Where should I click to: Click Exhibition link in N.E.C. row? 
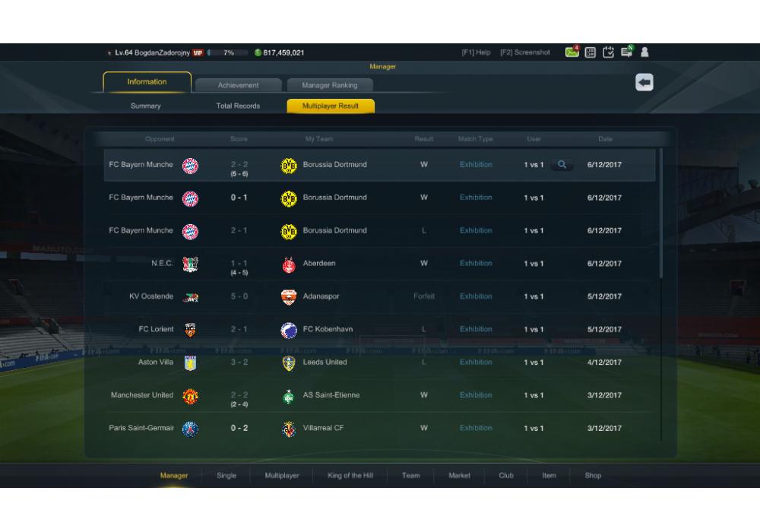pos(476,263)
